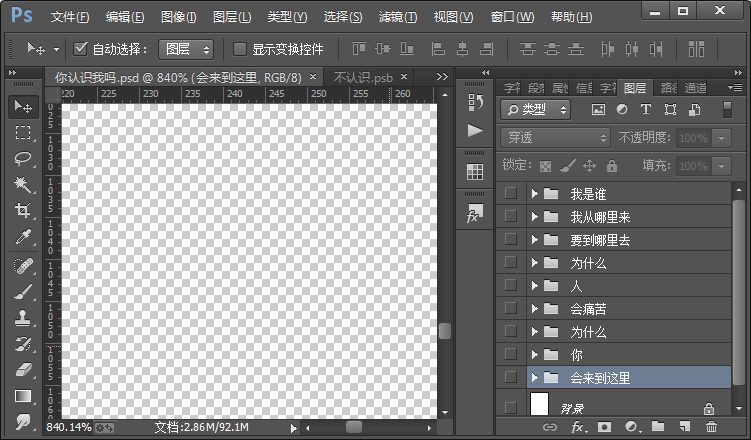Select the Healing Brush tool
This screenshot has height=440, width=751.
tap(23, 266)
